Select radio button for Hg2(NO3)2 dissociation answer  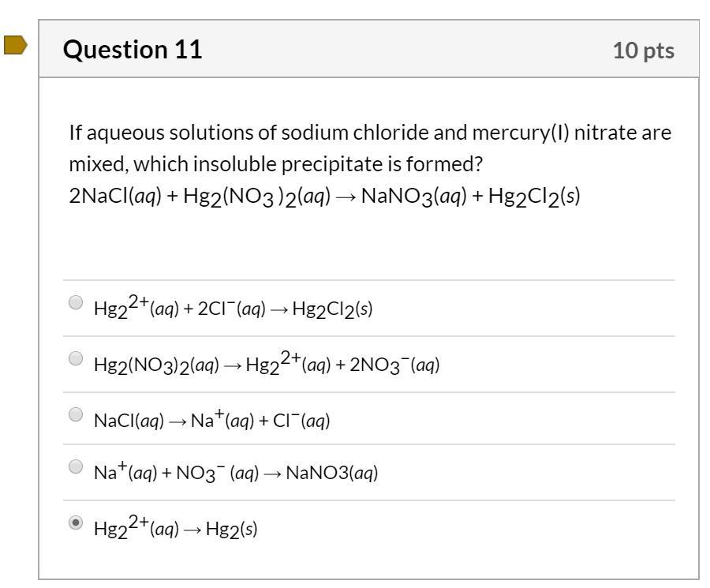(x=76, y=358)
